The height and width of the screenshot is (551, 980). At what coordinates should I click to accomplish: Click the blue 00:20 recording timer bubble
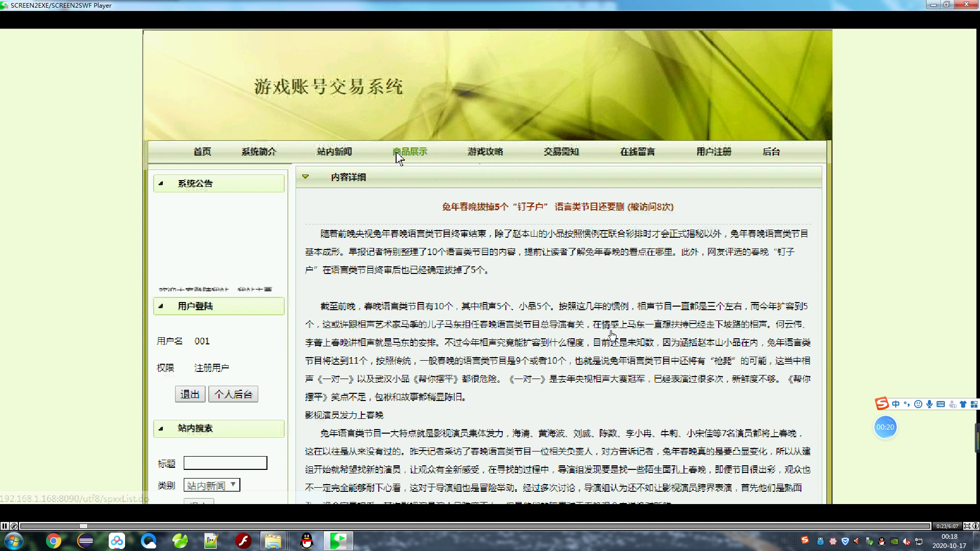885,427
